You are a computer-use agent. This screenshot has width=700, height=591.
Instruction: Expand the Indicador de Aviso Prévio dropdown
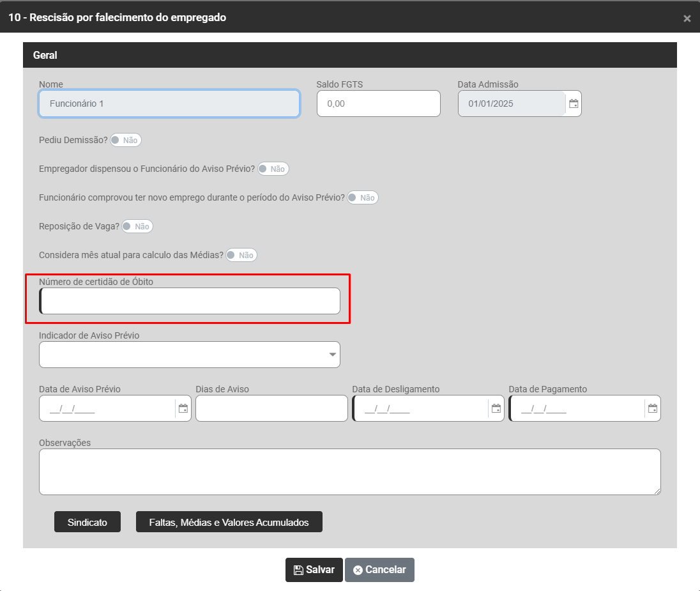[x=190, y=355]
